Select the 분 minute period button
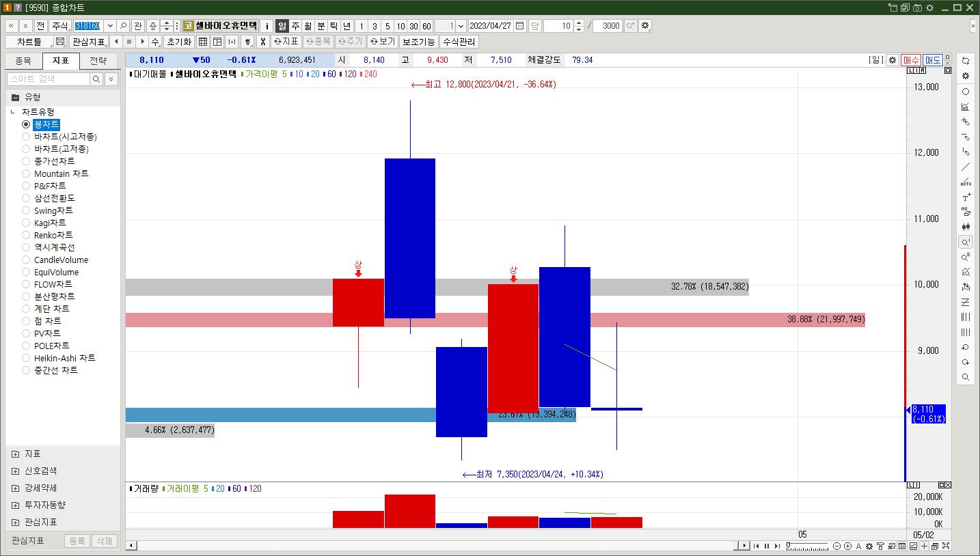Viewport: 980px width, 556px height. click(x=321, y=26)
